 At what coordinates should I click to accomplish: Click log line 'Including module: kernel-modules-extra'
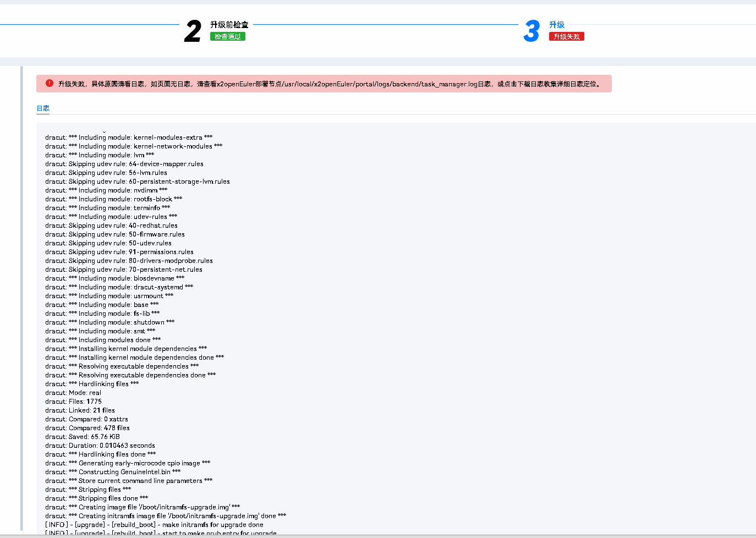point(129,138)
